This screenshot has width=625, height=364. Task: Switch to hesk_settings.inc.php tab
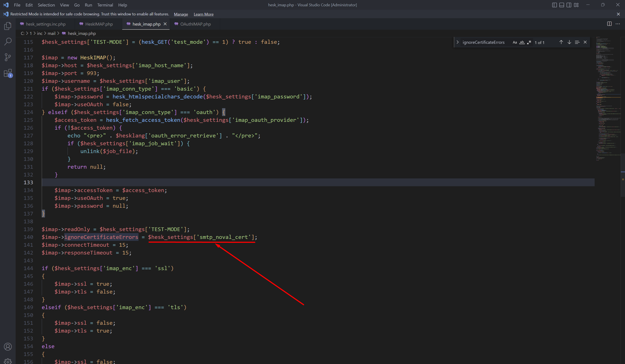pos(45,24)
